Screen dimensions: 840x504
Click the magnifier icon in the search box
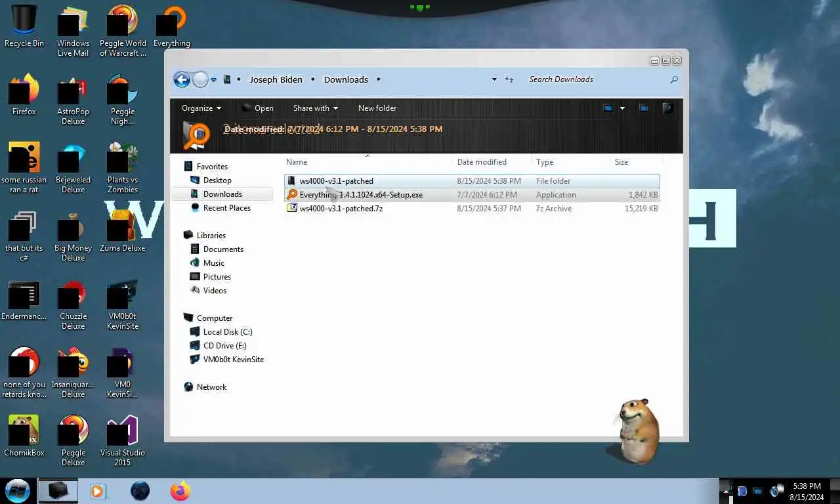point(674,79)
